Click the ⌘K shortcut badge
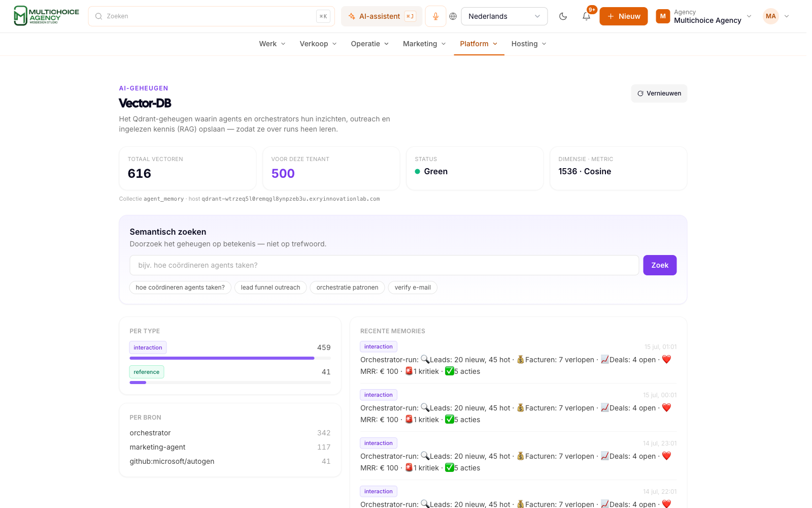 click(323, 16)
